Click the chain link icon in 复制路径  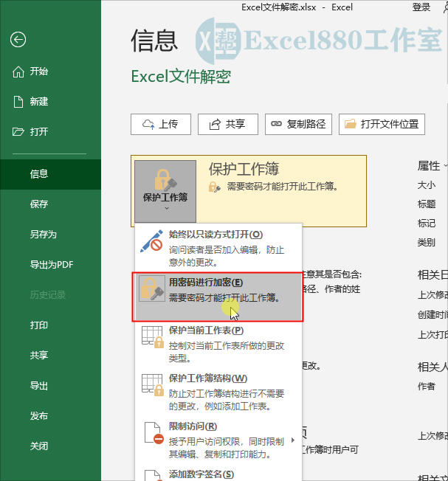(x=276, y=124)
